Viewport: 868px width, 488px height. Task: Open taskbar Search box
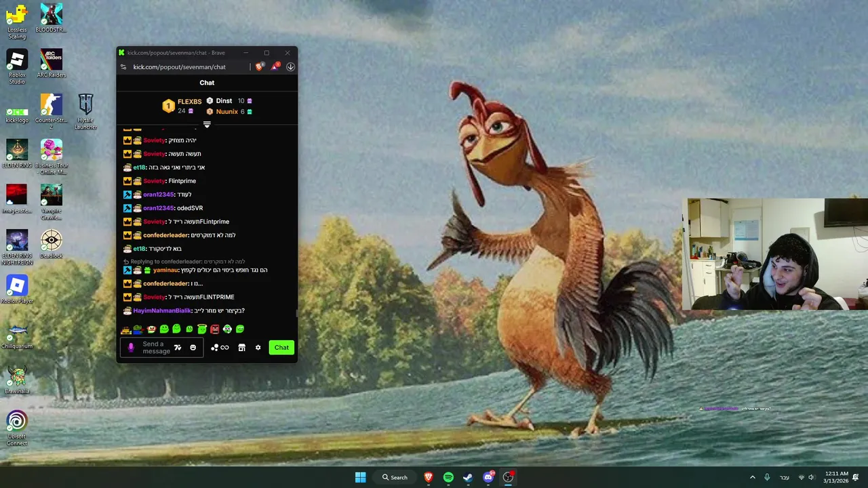pyautogui.click(x=395, y=477)
